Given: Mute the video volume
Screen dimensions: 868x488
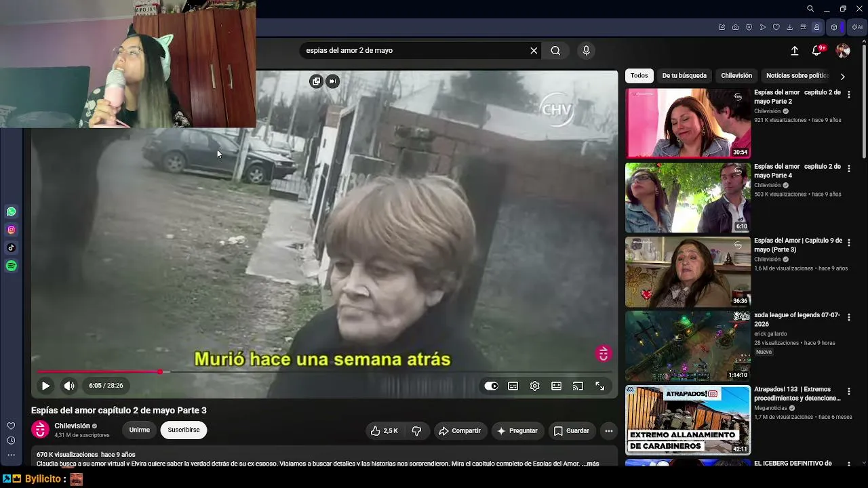Looking at the screenshot, I should (69, 386).
